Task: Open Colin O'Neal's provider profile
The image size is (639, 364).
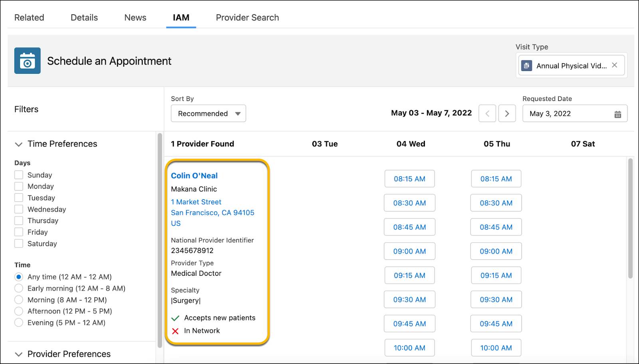Action: point(194,175)
